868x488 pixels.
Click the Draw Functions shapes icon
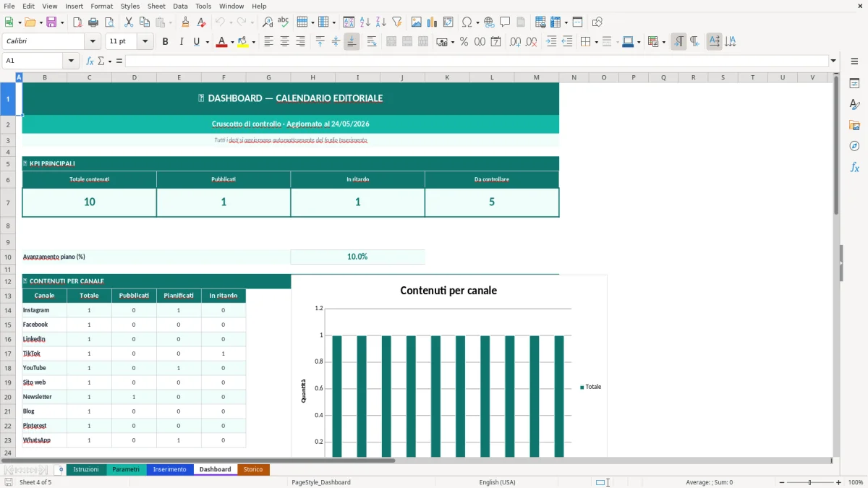tap(597, 22)
